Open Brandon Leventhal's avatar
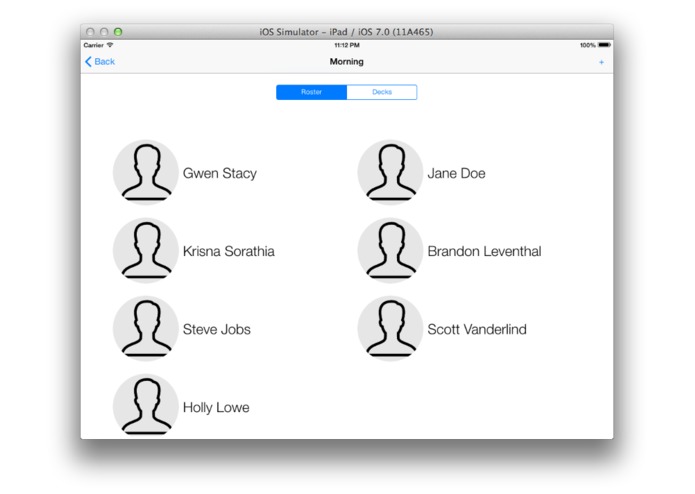 tap(390, 250)
